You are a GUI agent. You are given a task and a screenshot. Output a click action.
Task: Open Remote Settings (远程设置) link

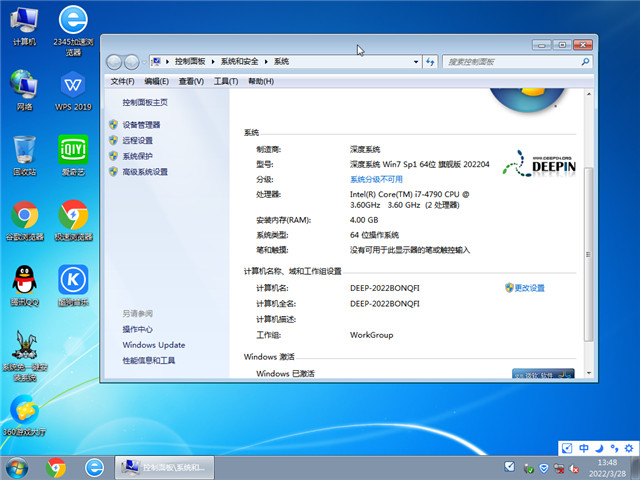137,141
